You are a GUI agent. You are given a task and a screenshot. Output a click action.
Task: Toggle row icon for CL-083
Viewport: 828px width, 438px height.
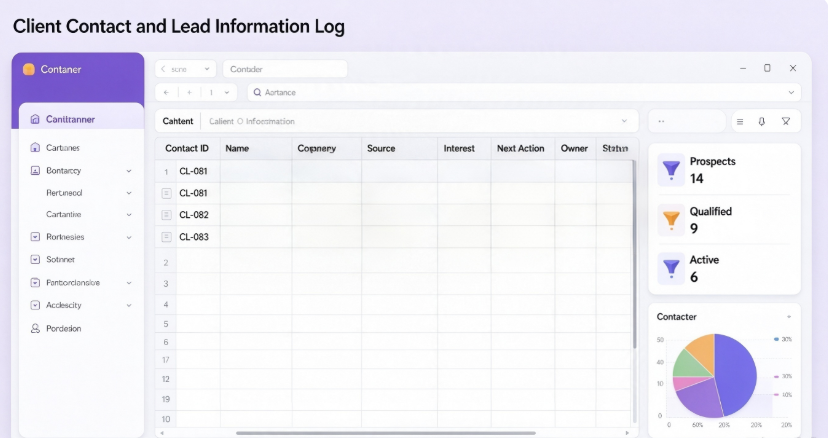point(166,237)
